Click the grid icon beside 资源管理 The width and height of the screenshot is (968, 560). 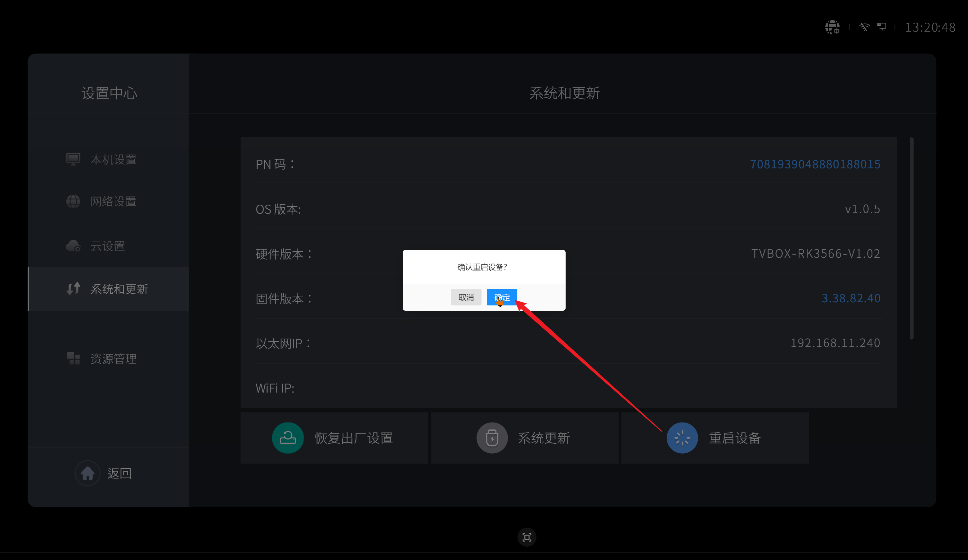tap(73, 358)
